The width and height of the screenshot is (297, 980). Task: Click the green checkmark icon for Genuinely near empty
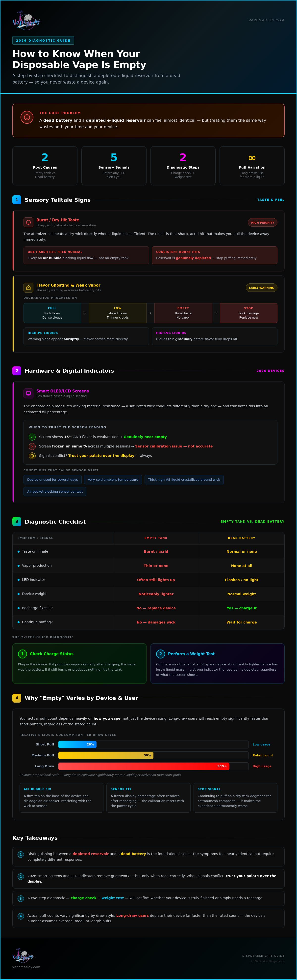[32, 437]
